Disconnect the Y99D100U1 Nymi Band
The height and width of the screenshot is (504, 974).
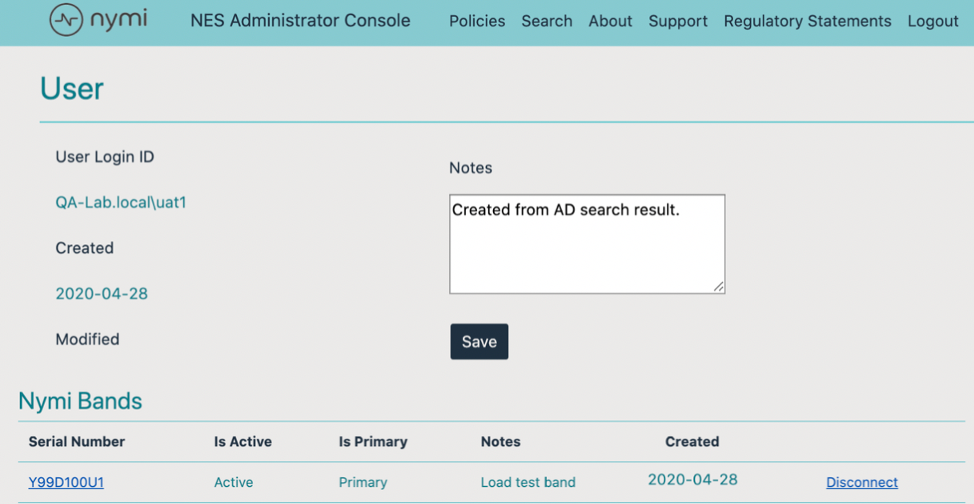point(862,482)
